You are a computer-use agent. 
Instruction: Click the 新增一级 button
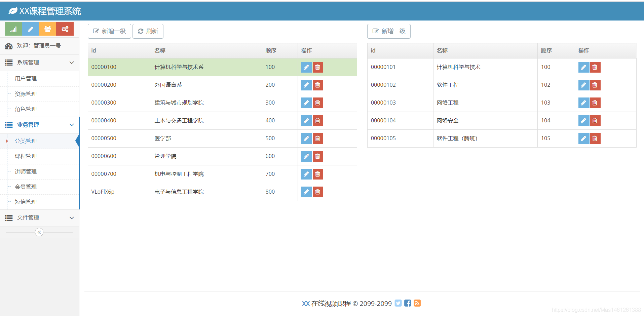pos(109,31)
